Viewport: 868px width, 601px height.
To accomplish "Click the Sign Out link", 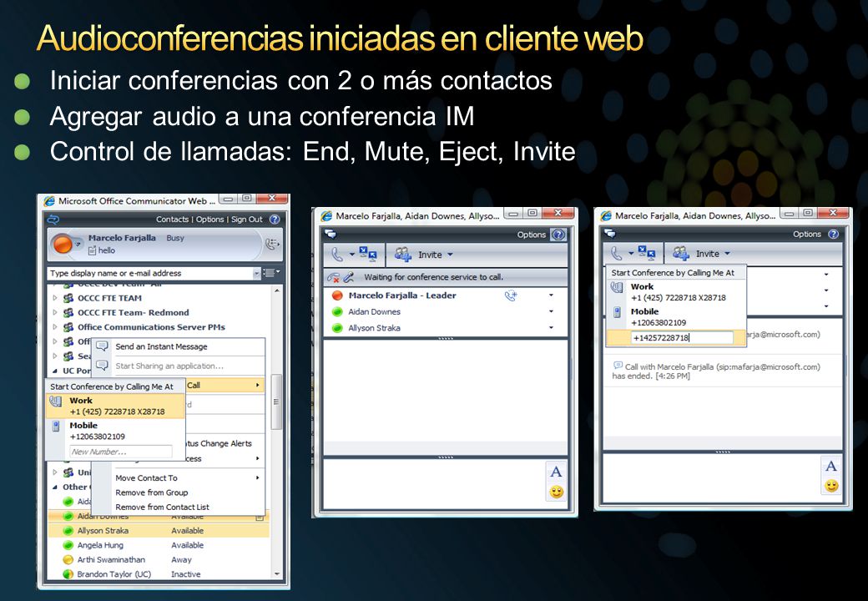I will tap(247, 220).
